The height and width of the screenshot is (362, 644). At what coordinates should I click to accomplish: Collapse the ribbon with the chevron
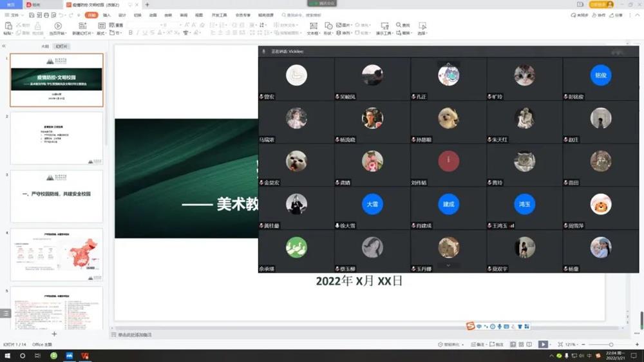point(638,15)
